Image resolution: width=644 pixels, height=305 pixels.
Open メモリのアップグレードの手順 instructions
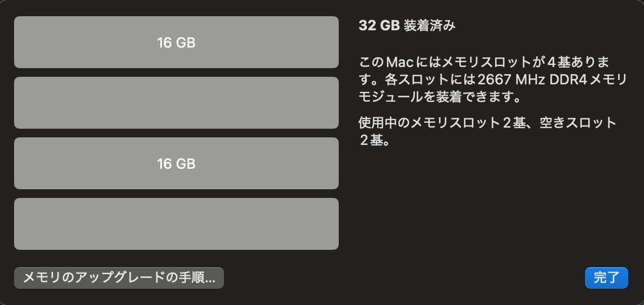click(x=119, y=278)
